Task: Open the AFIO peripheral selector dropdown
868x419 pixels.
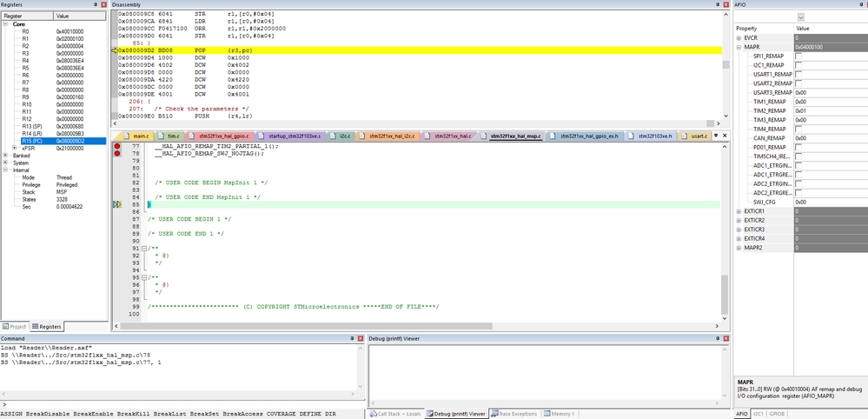Action: click(x=800, y=17)
